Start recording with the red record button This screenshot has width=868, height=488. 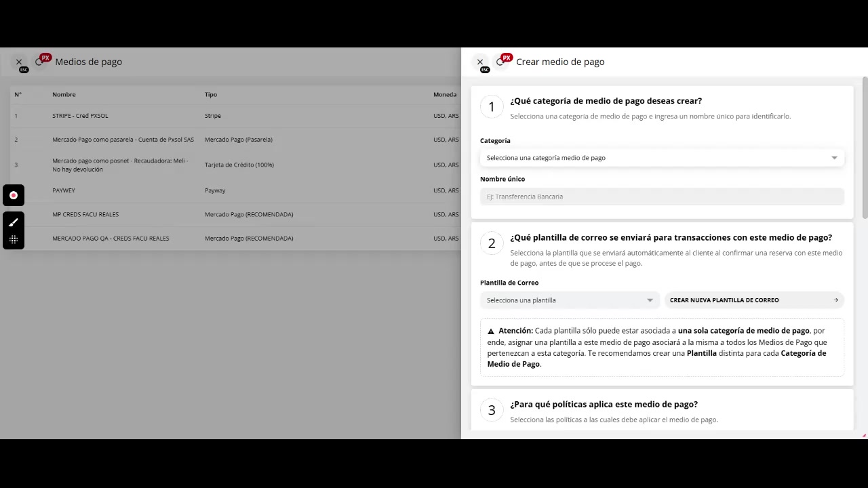click(x=14, y=195)
